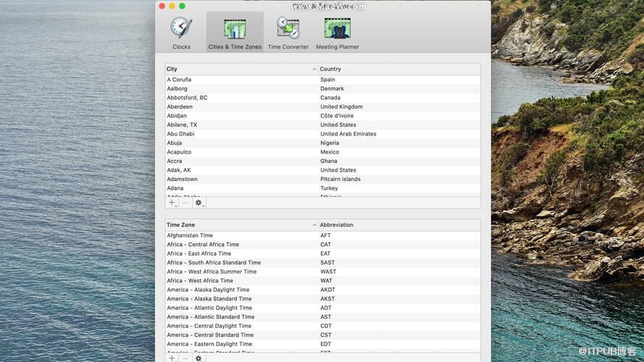Select America - Alaska Standard Time
The image size is (644, 362).
coord(323,299)
